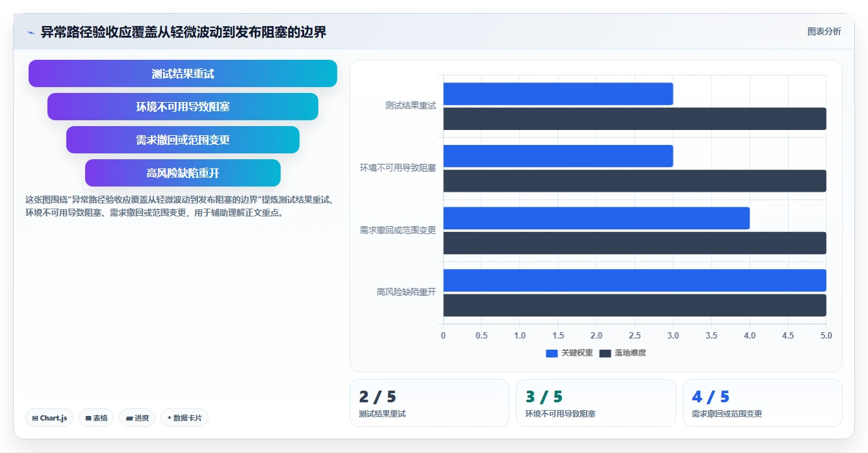Click the 表格 tag chip
This screenshot has width=868, height=453.
[x=96, y=418]
